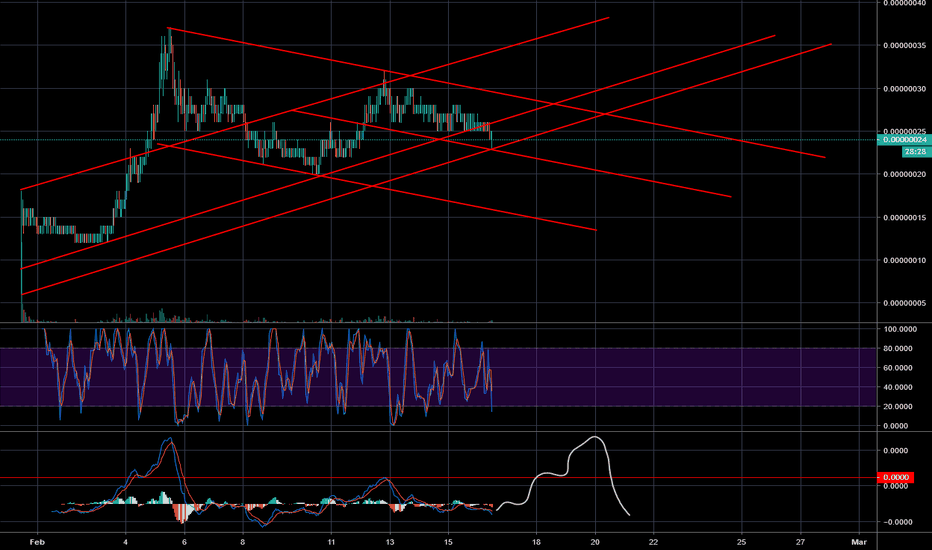Click the 0.00000020 price axis label
This screenshot has width=932, height=550.
[905, 174]
